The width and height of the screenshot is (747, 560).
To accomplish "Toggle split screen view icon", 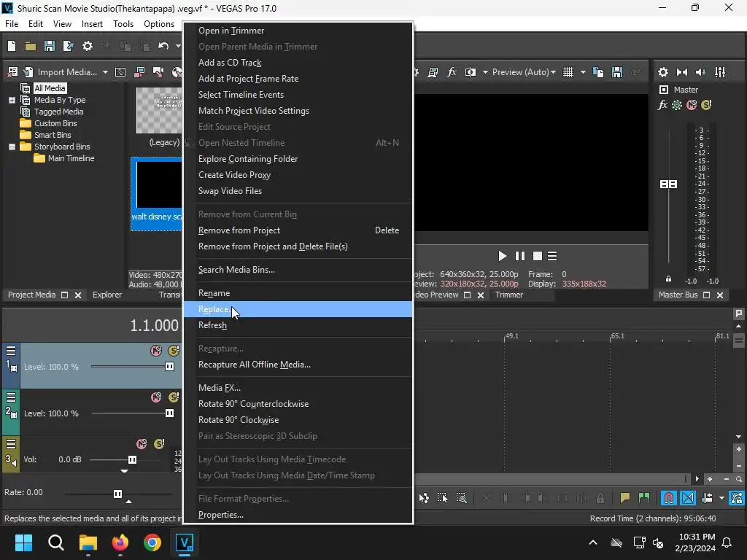I will [x=471, y=72].
